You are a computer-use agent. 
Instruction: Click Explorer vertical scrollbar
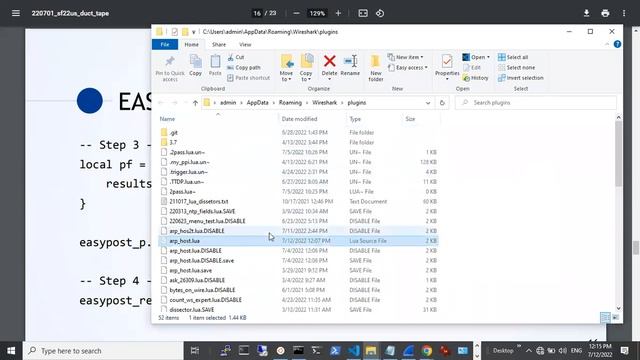point(618,154)
